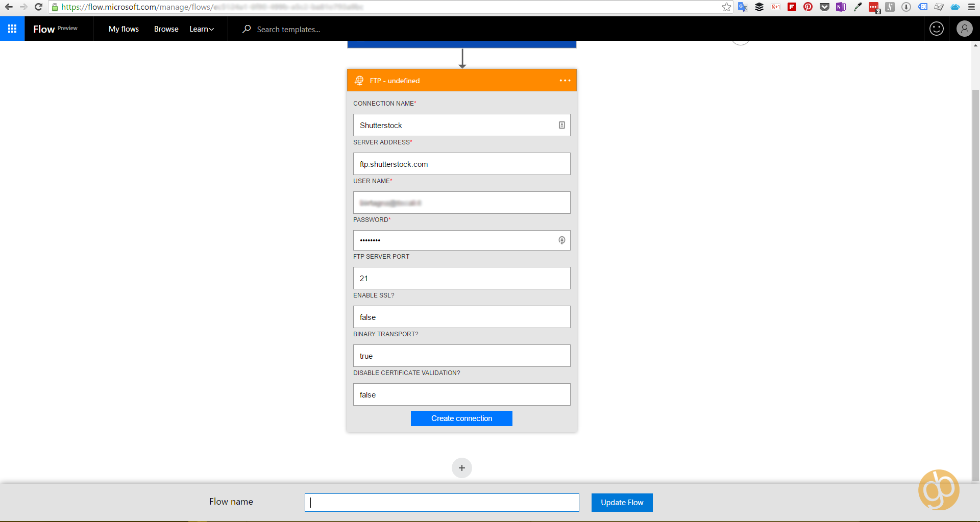The width and height of the screenshot is (980, 522).
Task: Click the User Name input field
Action: tap(461, 203)
